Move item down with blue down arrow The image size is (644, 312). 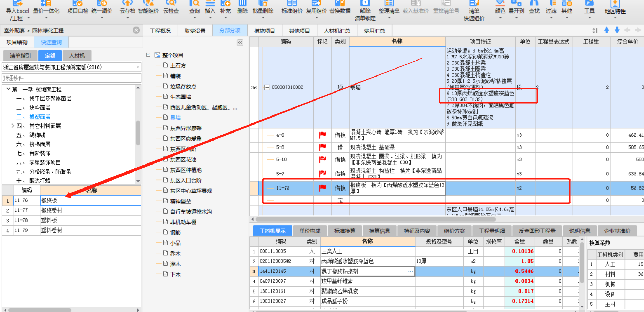[x=617, y=30]
